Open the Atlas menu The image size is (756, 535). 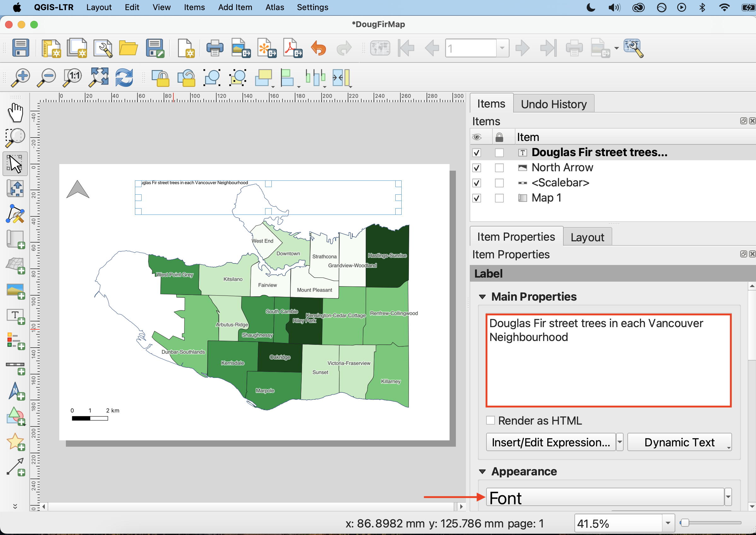click(x=274, y=7)
